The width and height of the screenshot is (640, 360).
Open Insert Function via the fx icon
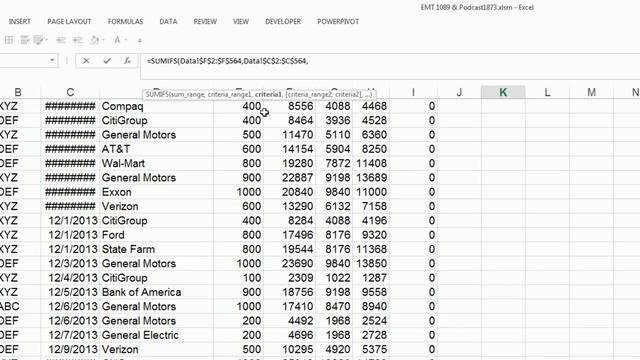(127, 61)
